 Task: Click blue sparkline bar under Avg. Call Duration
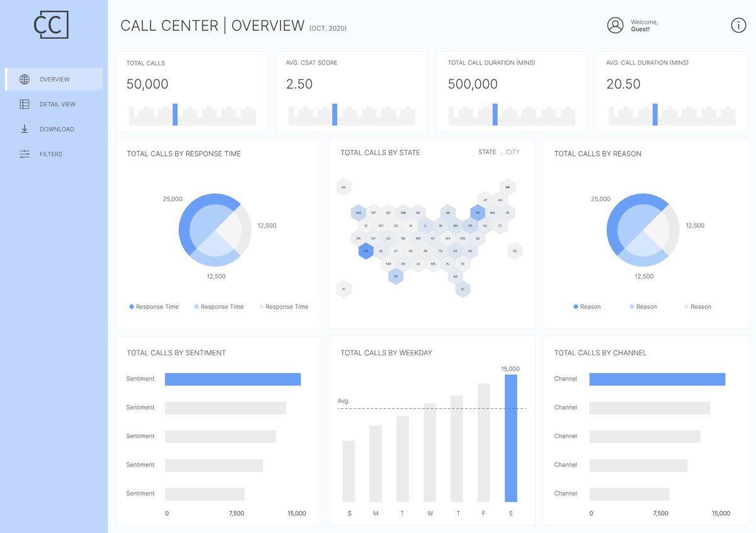[655, 115]
